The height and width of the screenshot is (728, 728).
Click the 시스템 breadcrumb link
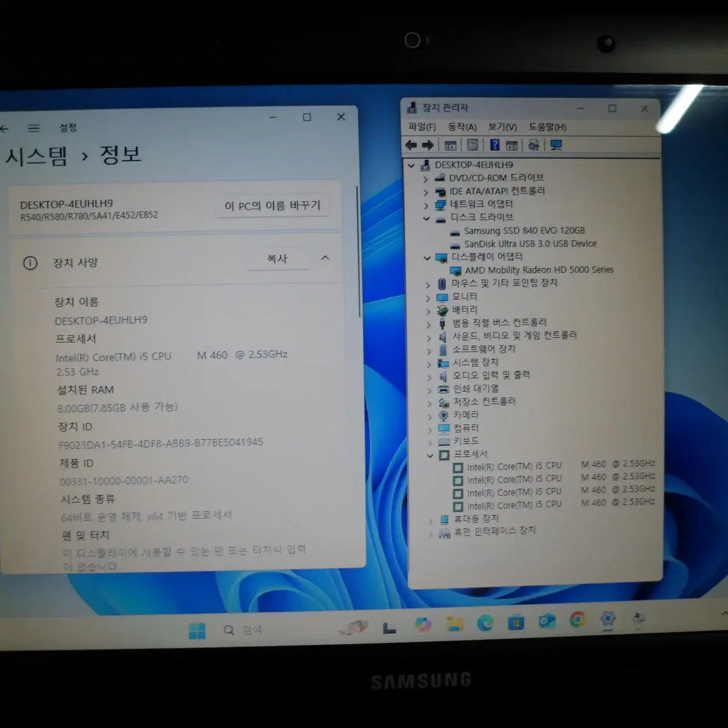(37, 157)
